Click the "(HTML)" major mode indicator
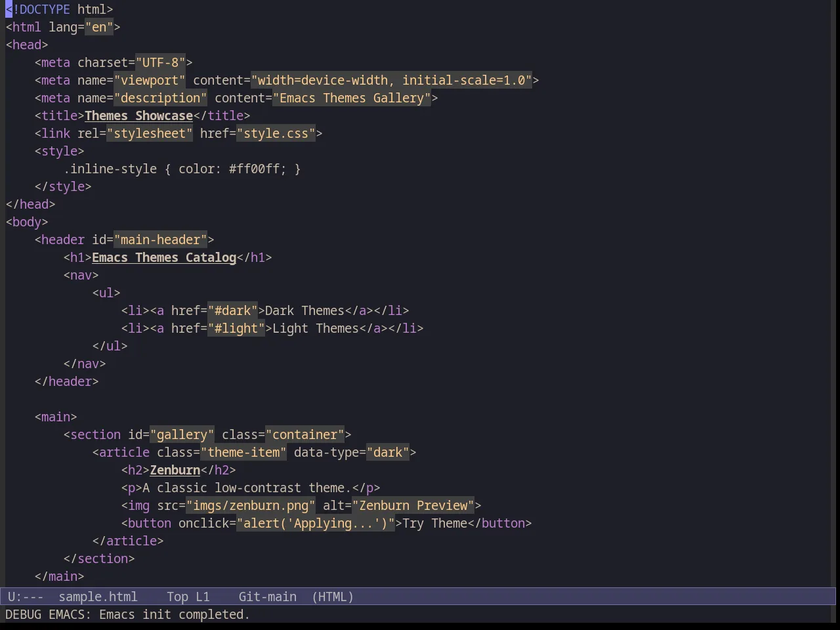The height and width of the screenshot is (630, 840). [333, 597]
